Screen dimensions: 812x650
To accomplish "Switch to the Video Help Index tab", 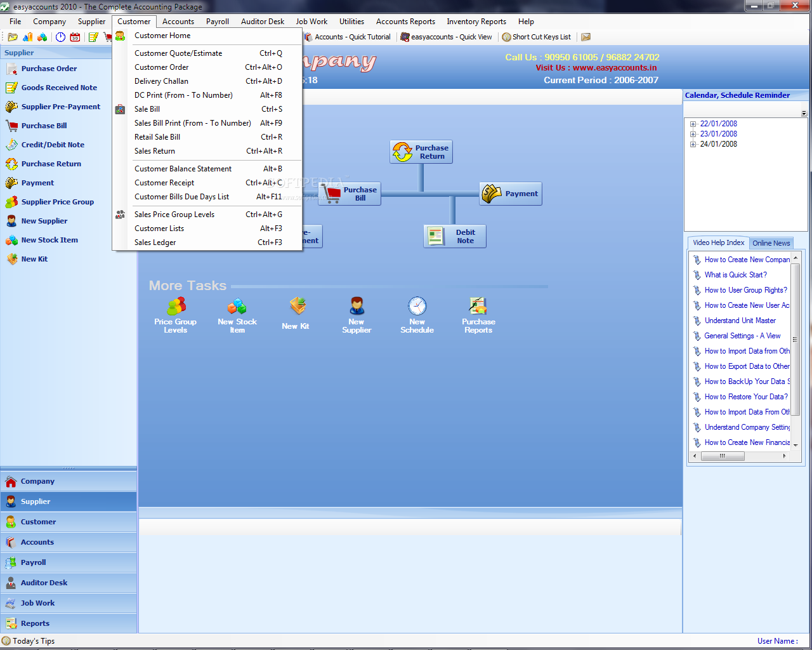I will 718,242.
